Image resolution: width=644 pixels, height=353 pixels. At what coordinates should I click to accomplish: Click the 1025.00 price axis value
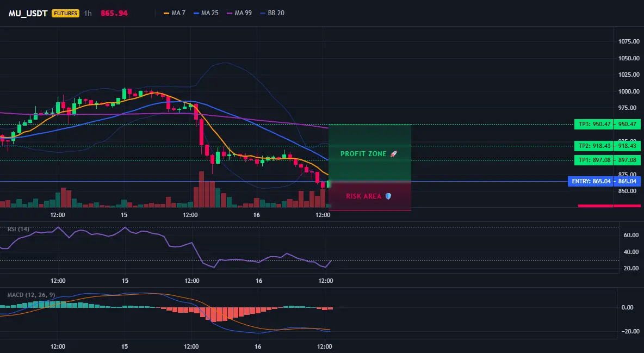pyautogui.click(x=629, y=75)
